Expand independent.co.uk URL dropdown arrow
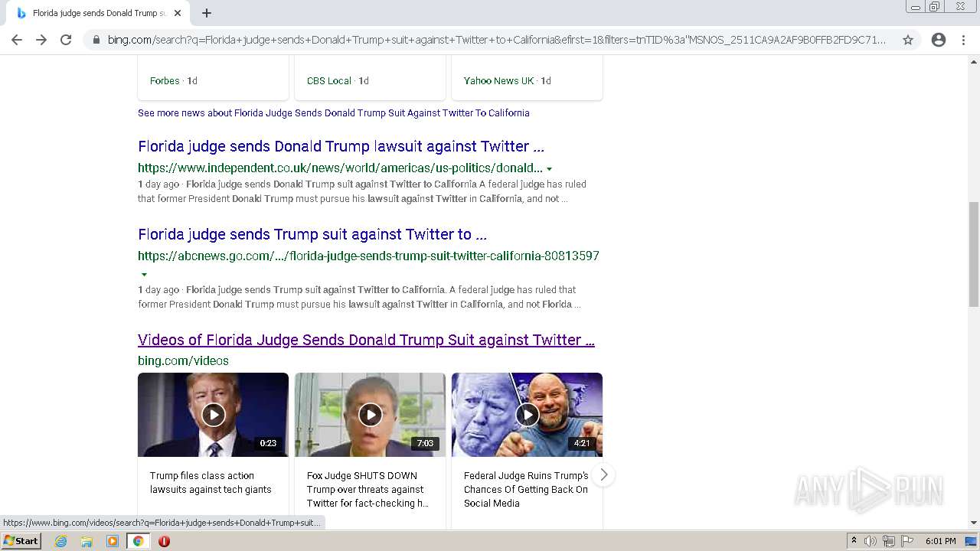This screenshot has height=551, width=980. click(549, 168)
